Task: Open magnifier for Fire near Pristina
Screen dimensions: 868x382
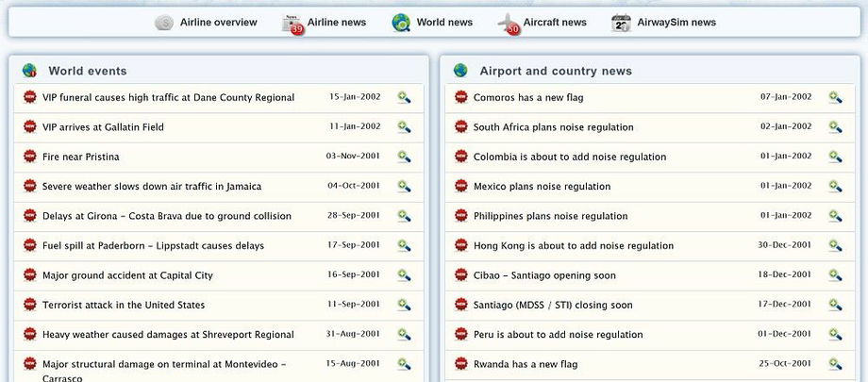Action: click(x=404, y=157)
